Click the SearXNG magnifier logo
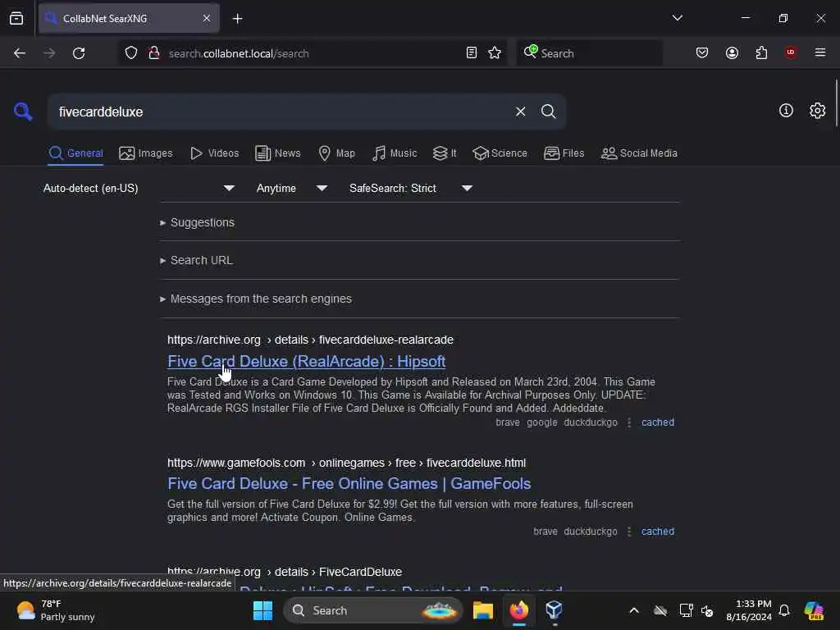This screenshot has width=840, height=630. [x=23, y=112]
